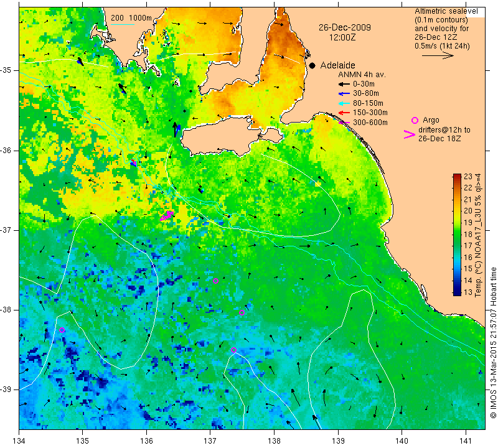Click the cyan isobath legend line

(123, 24)
